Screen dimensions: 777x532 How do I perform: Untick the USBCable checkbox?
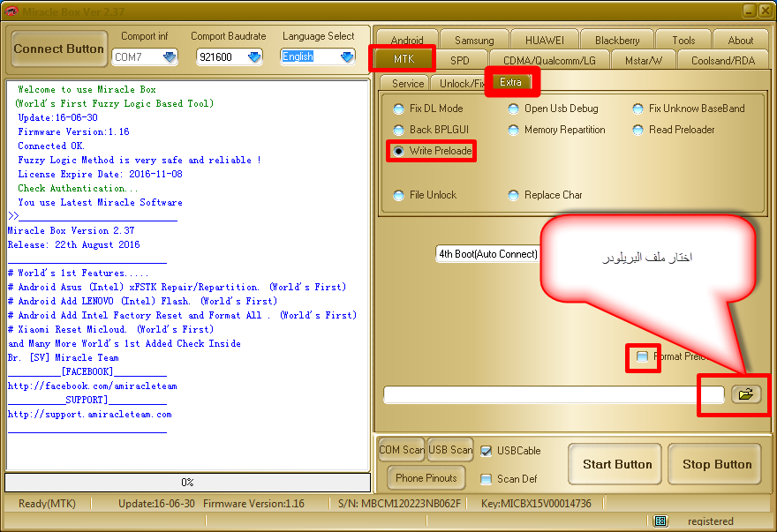click(487, 451)
